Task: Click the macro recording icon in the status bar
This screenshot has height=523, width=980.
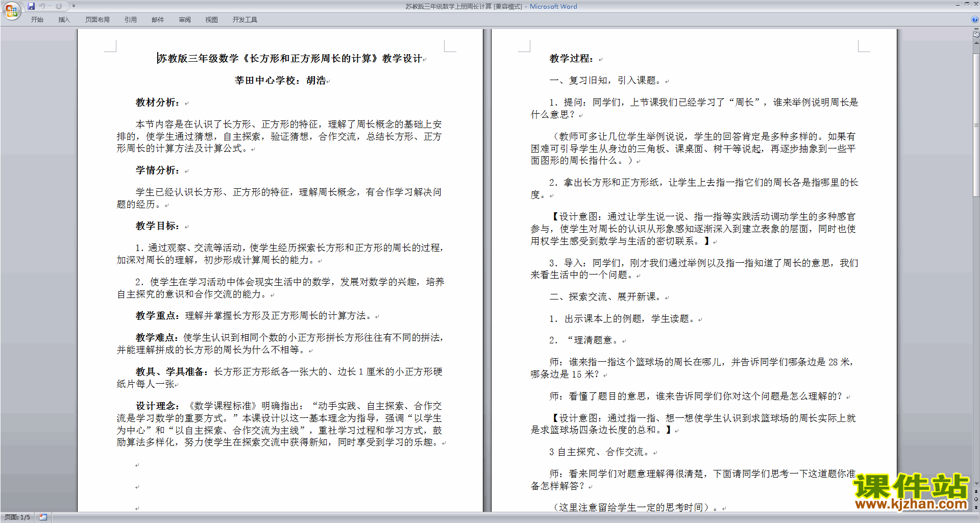Action: coord(43,517)
